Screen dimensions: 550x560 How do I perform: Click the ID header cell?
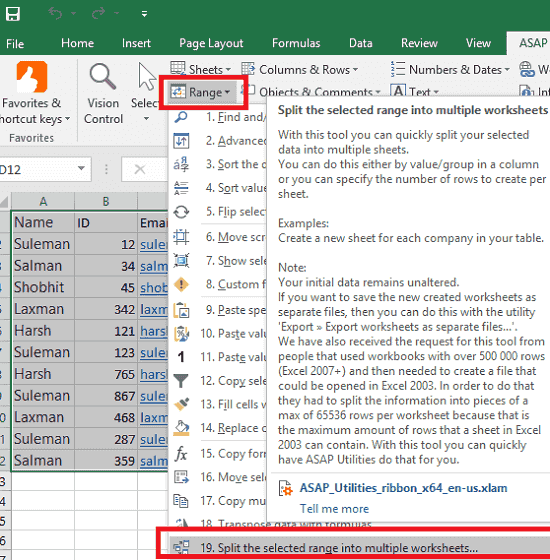(106, 222)
